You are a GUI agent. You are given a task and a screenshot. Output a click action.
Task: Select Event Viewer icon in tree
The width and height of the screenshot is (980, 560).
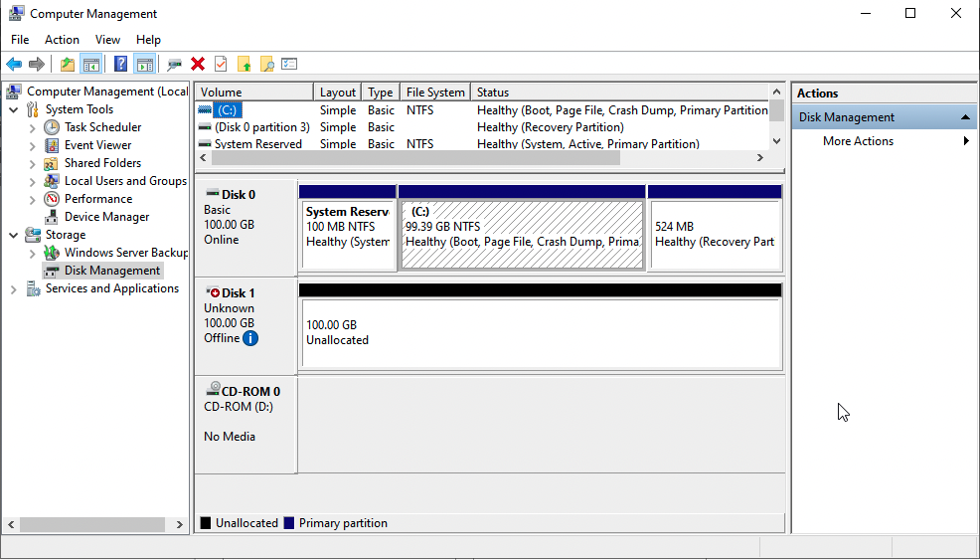point(52,145)
